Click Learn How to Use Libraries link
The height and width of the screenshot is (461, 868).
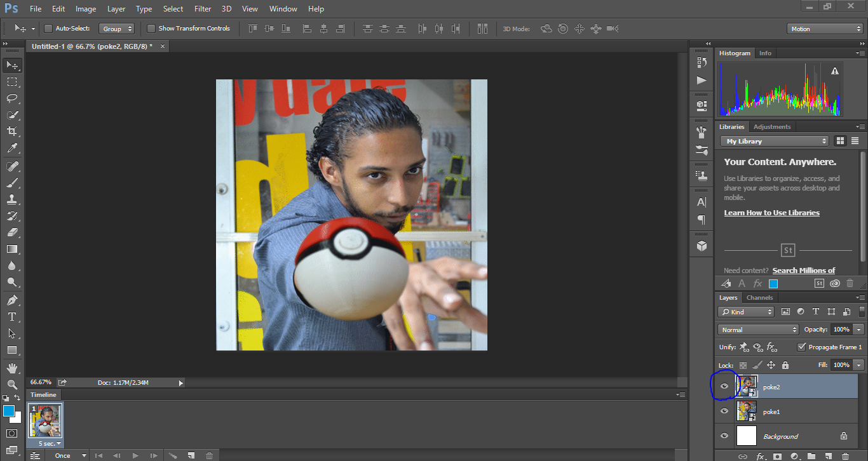(771, 213)
